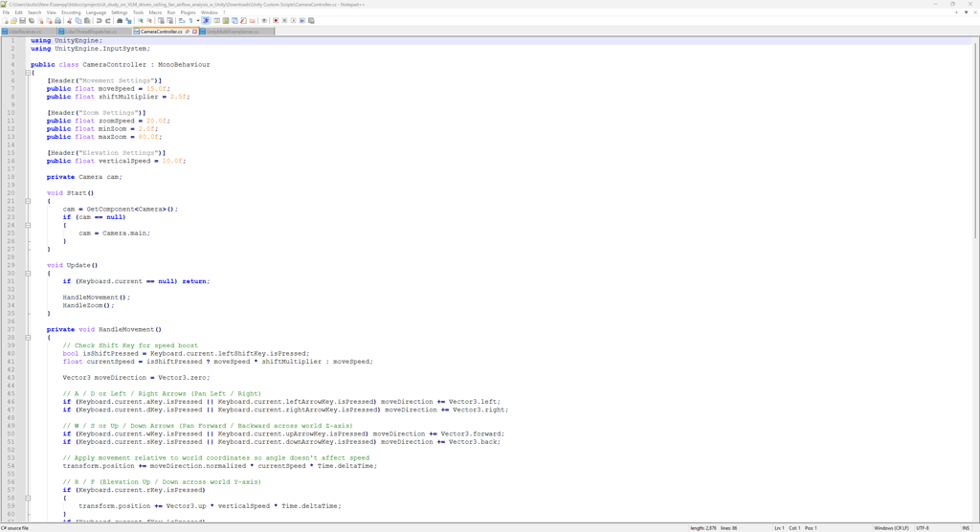Toggle file monitoring eye icon
The height and width of the screenshot is (532, 980).
(264, 21)
